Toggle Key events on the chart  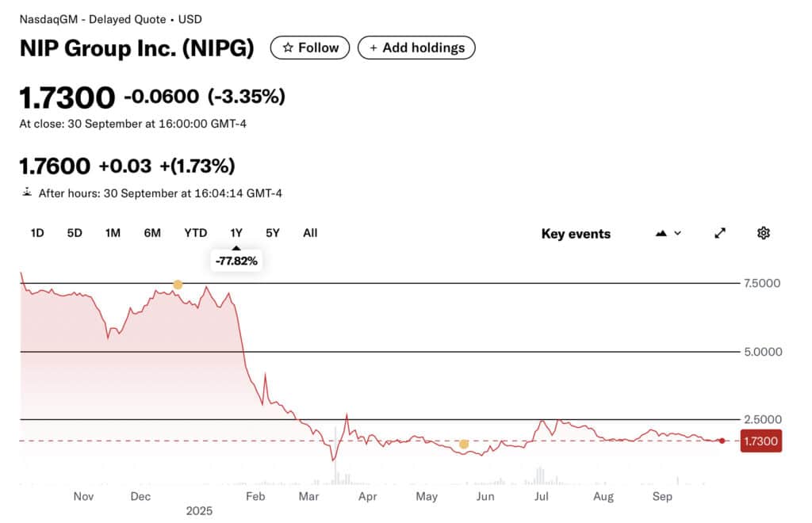point(576,234)
